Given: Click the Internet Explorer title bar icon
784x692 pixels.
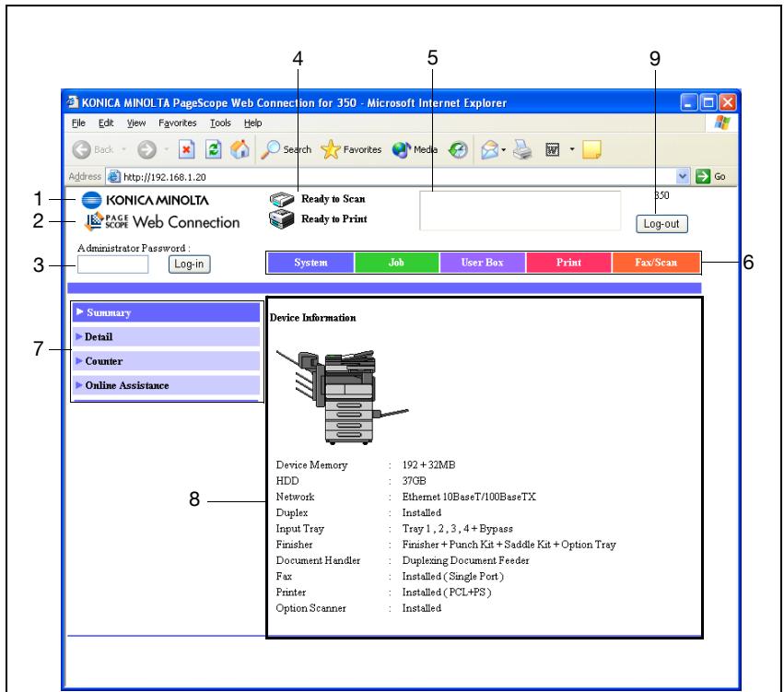Looking at the screenshot, I should 73,102.
